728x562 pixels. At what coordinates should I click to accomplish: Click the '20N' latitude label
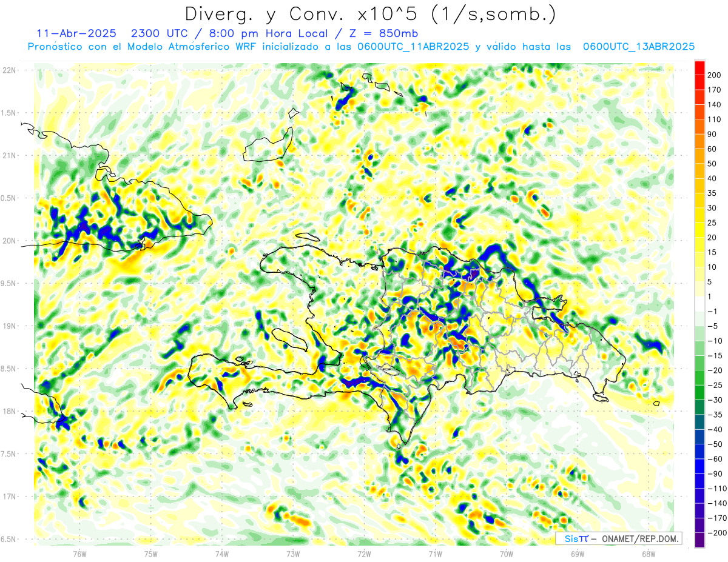(8, 241)
